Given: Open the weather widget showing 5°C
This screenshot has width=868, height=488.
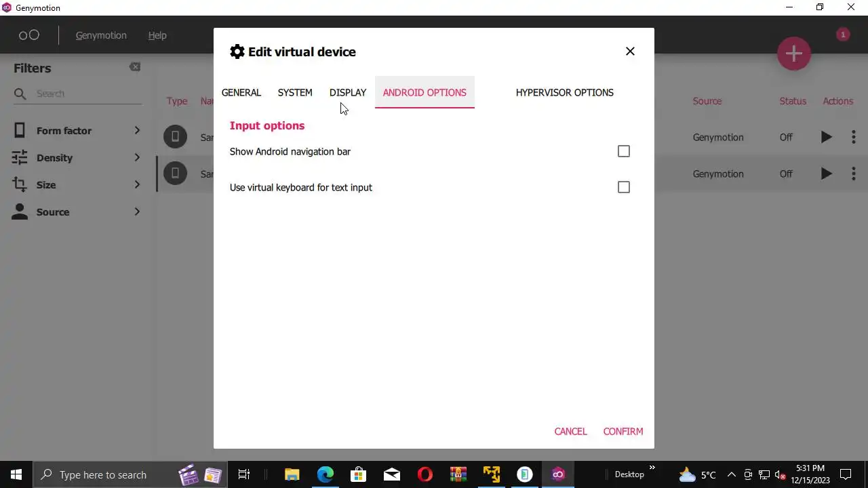Looking at the screenshot, I should [x=698, y=474].
